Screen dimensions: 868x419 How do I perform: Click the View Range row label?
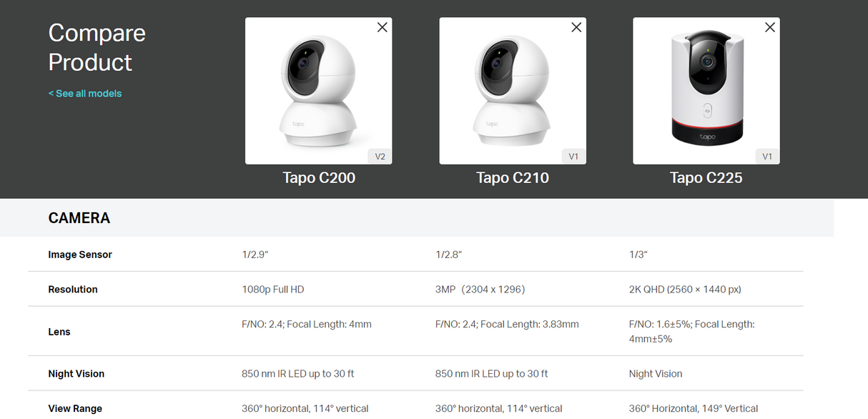coord(75,408)
